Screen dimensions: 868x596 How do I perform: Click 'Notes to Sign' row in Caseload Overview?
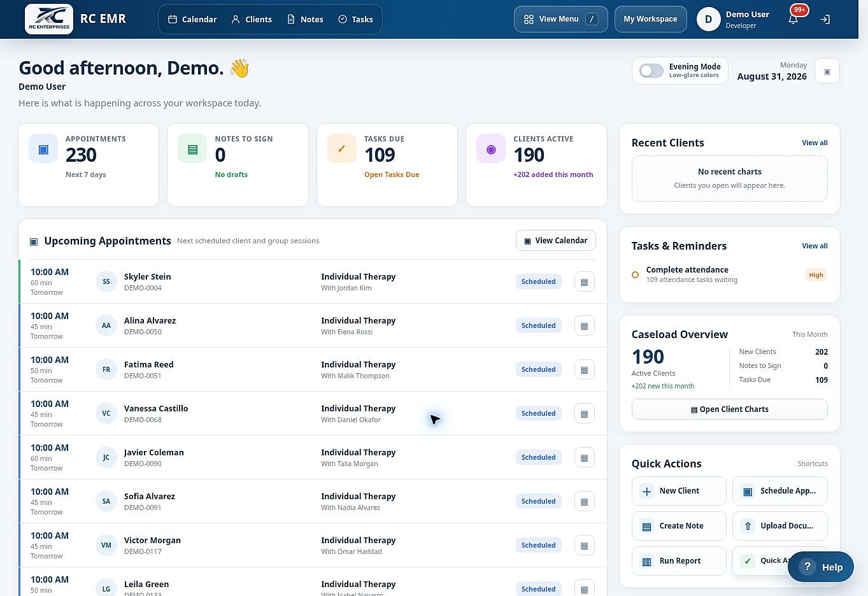[783, 365]
